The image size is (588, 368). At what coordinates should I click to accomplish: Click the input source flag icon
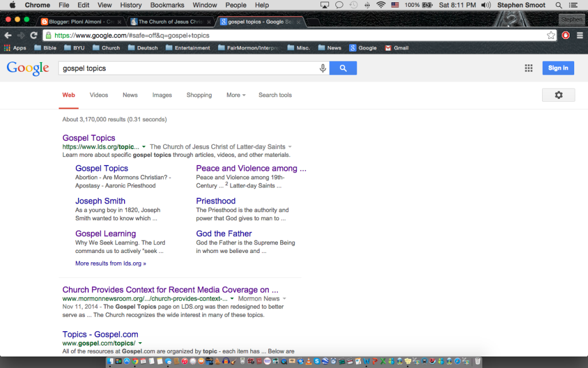pos(395,5)
